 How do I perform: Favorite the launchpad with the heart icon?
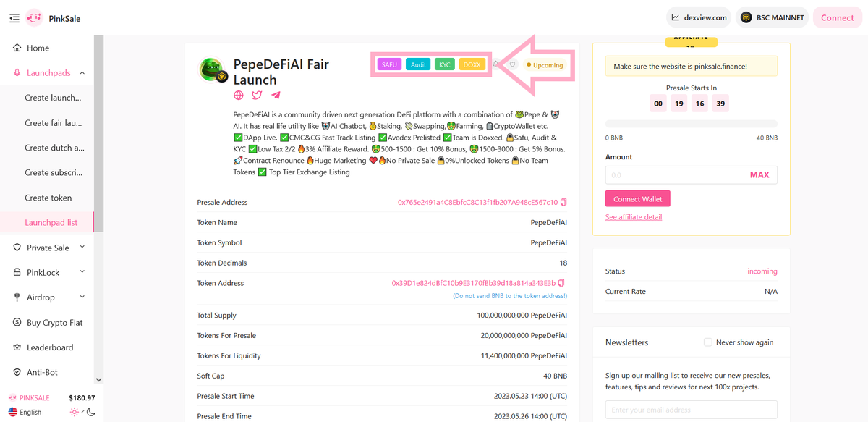click(x=512, y=64)
